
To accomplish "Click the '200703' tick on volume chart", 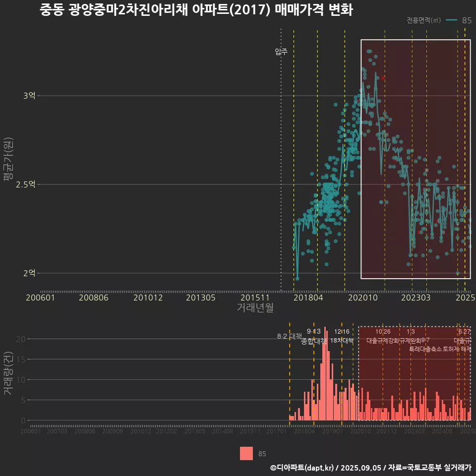I will (x=57, y=431).
